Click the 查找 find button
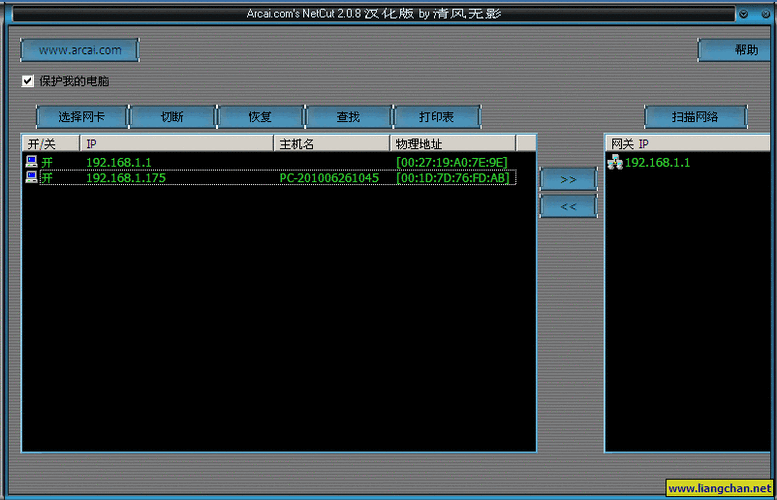The height and width of the screenshot is (500, 777). (348, 117)
